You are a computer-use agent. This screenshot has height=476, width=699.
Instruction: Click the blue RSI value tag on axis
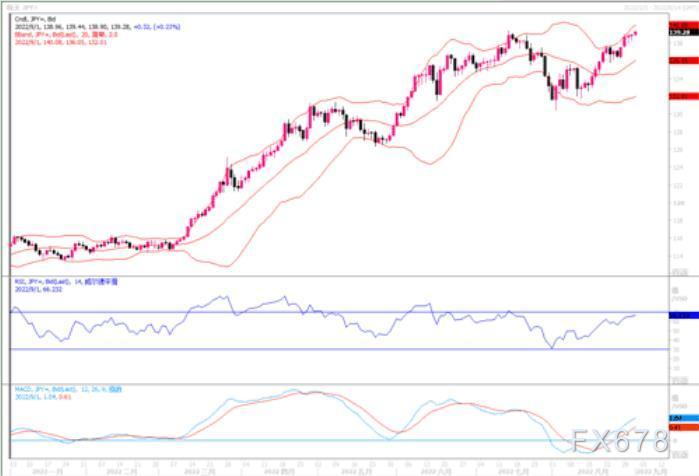(684, 315)
